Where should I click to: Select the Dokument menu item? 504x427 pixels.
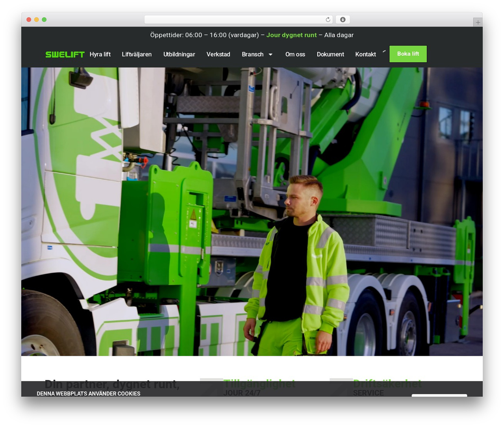330,54
